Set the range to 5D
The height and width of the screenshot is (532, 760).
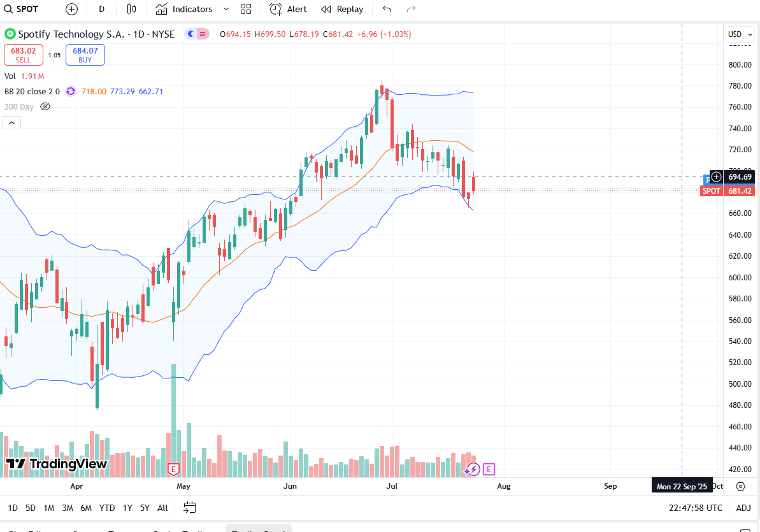(x=31, y=508)
